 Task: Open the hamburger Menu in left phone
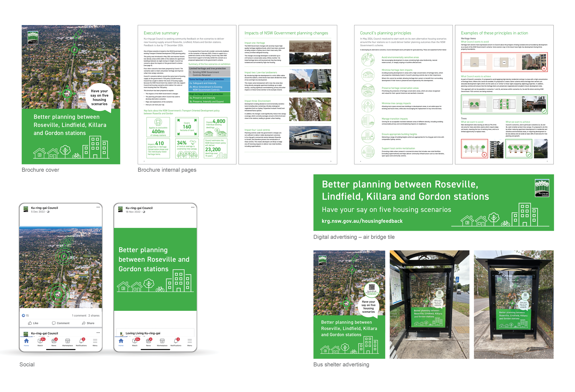point(95,341)
